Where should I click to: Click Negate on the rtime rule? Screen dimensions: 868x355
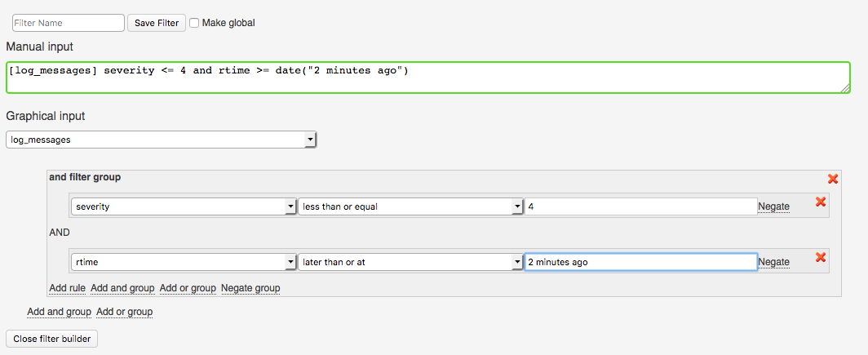click(x=773, y=262)
